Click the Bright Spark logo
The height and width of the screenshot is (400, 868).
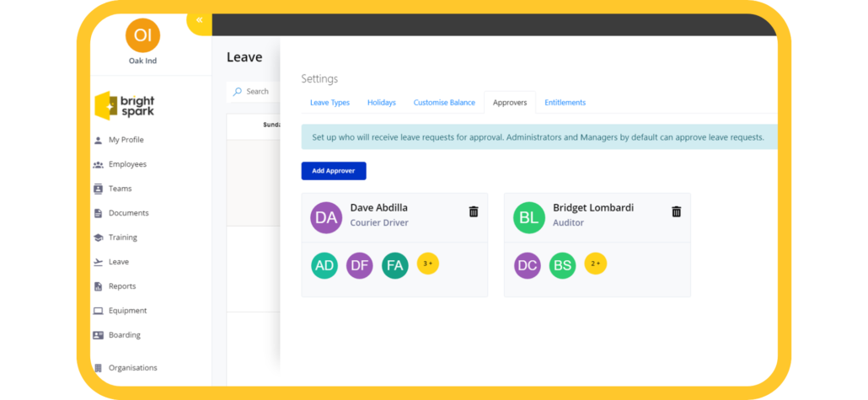[125, 105]
